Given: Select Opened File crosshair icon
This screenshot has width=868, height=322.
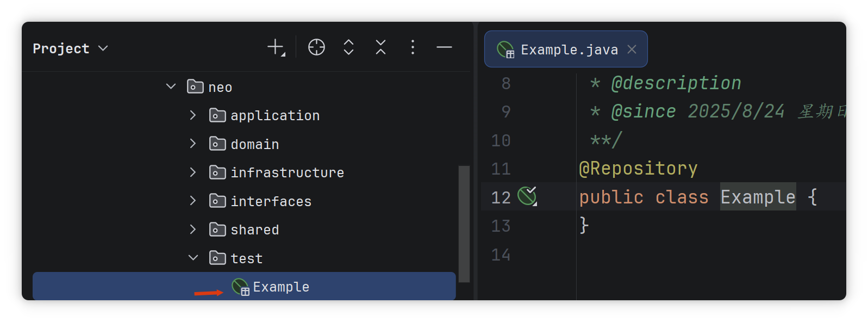Looking at the screenshot, I should pos(316,48).
